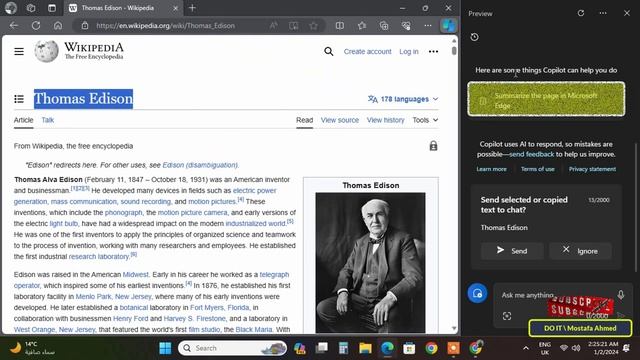View site information lock icon

[85, 26]
